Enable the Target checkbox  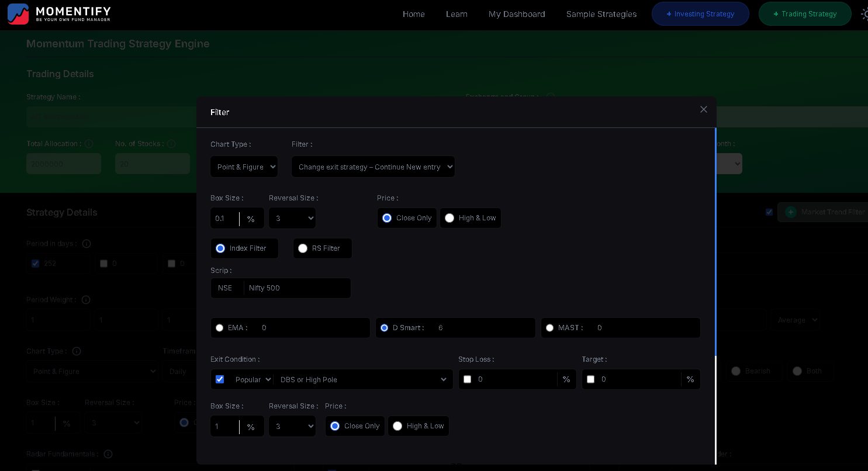tap(590, 379)
